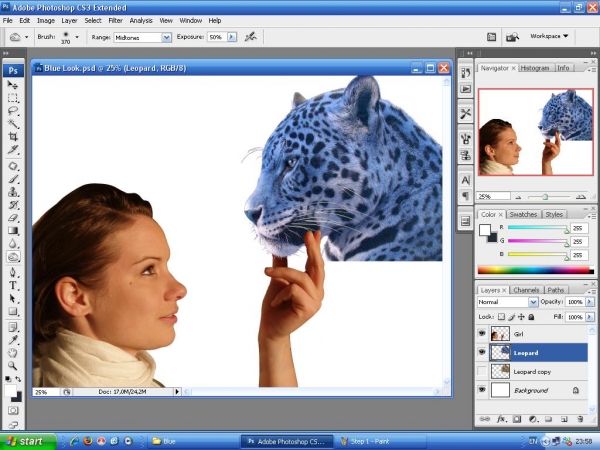This screenshot has width=600, height=450.
Task: Click the Windows start button
Action: pos(28,441)
